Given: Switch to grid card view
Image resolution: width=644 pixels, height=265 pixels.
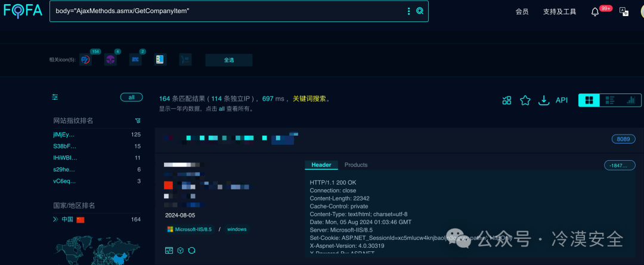Looking at the screenshot, I should pos(589,100).
